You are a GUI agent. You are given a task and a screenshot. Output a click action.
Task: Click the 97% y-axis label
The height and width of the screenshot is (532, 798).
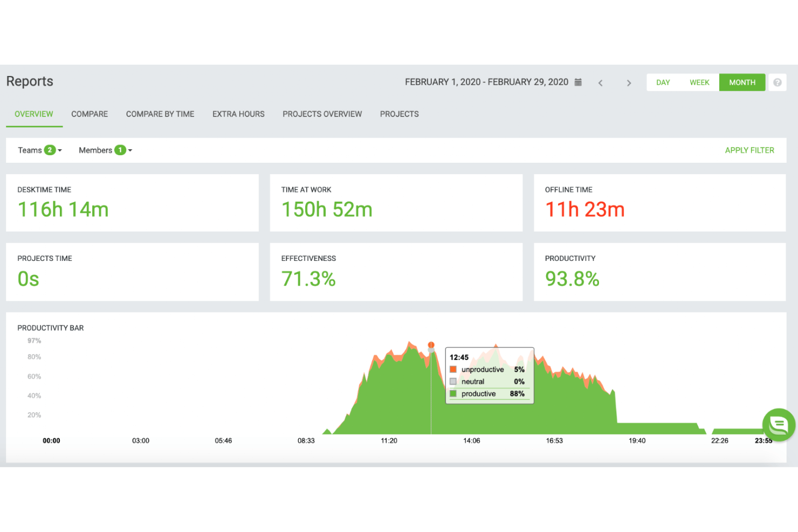tap(34, 341)
